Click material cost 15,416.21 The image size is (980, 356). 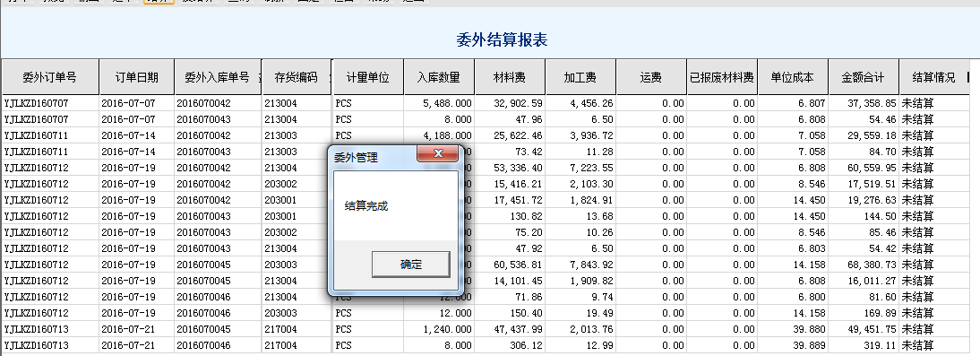point(510,184)
